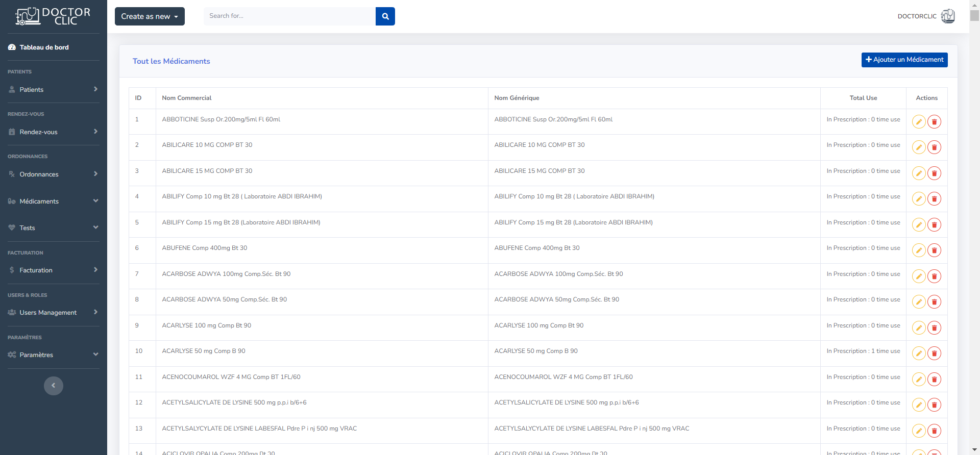This screenshot has width=980, height=455.
Task: Delete ACARBOSE ADWYA 50mg row
Action: pyautogui.click(x=934, y=302)
